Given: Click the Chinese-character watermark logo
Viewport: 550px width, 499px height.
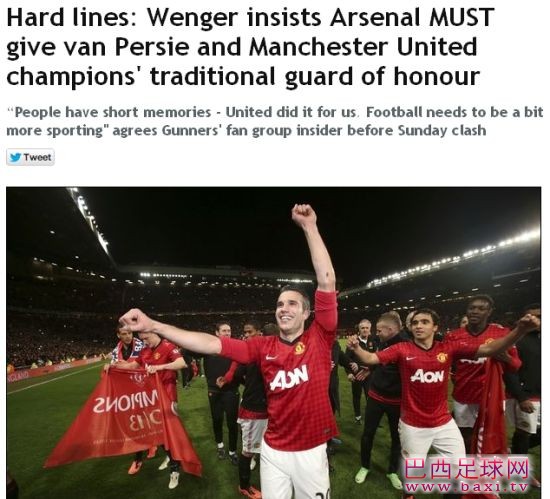Looking at the screenshot, I should pyautogui.click(x=467, y=469).
